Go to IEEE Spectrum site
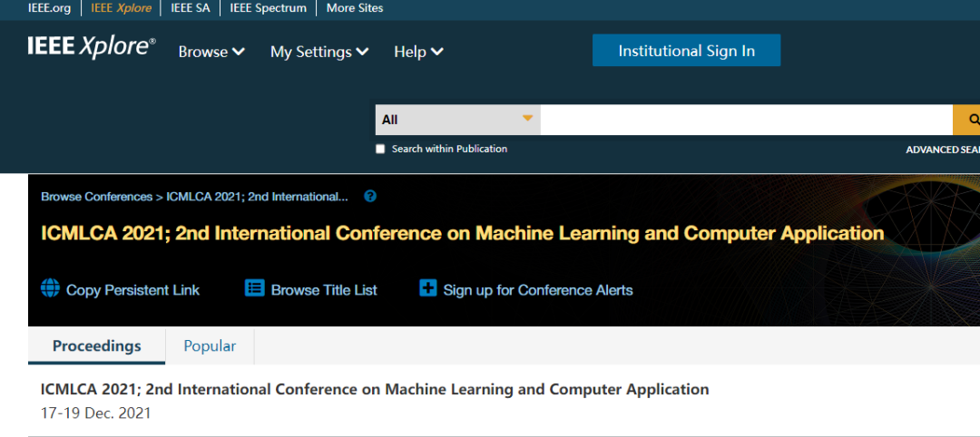980x437 pixels. [268, 8]
